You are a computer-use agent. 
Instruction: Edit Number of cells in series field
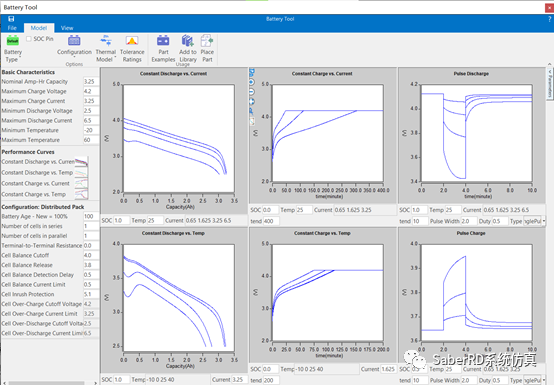click(91, 226)
